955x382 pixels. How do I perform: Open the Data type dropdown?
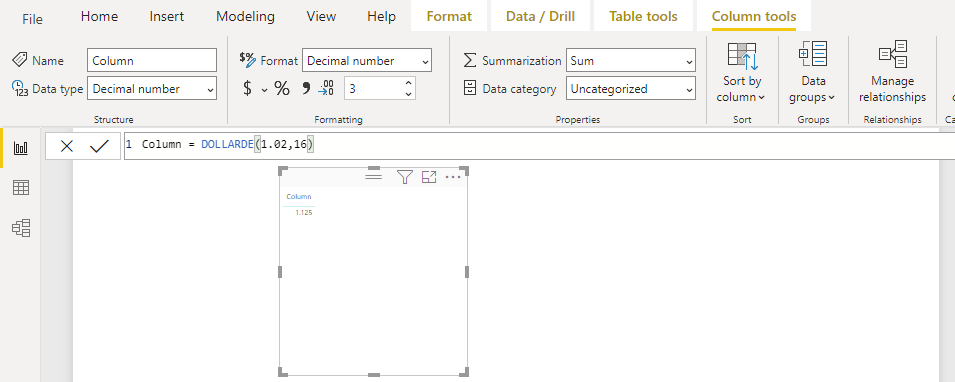[x=152, y=88]
